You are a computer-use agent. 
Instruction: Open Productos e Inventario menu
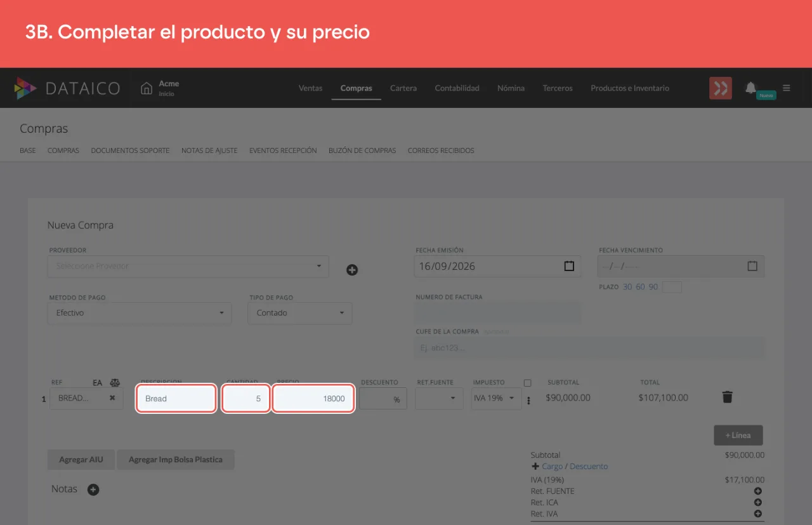(x=630, y=88)
